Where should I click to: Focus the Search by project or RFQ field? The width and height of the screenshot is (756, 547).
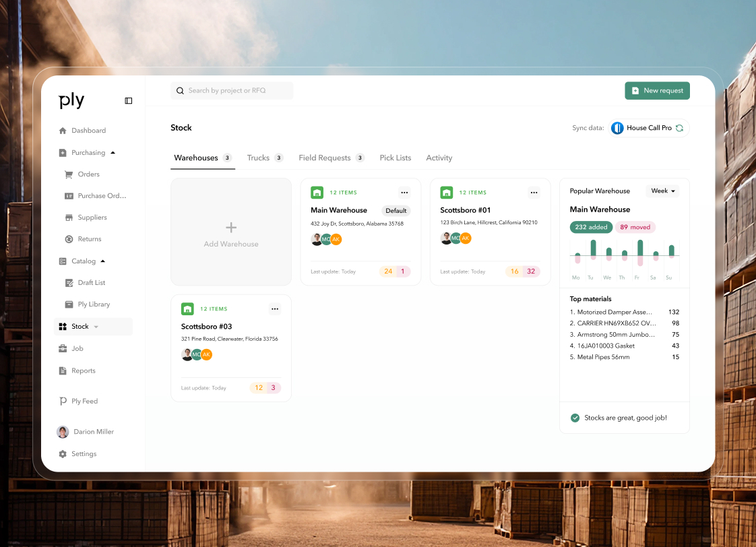coord(232,90)
